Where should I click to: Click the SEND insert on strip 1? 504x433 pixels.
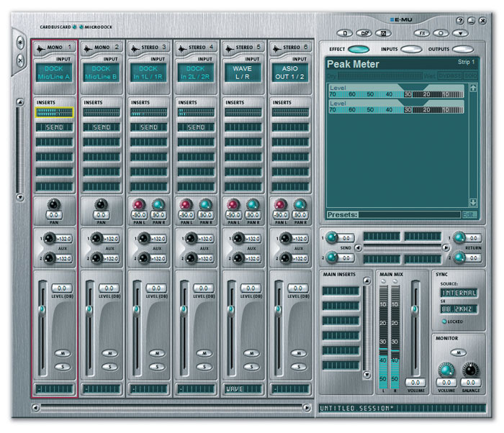pyautogui.click(x=55, y=127)
